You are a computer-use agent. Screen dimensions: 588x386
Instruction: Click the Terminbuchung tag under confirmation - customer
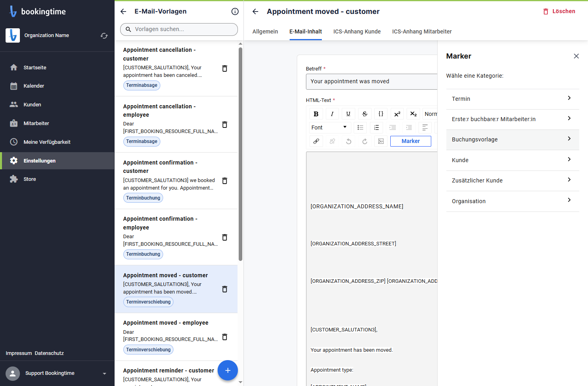point(143,198)
